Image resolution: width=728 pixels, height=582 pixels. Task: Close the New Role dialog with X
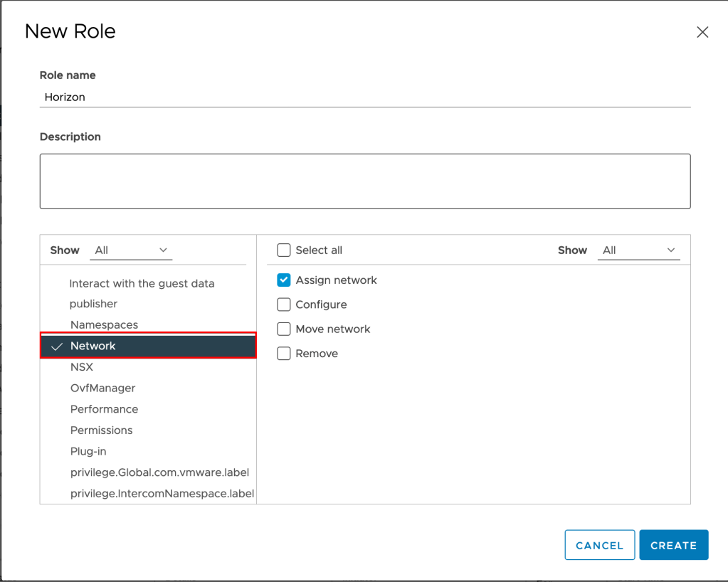[x=702, y=32]
